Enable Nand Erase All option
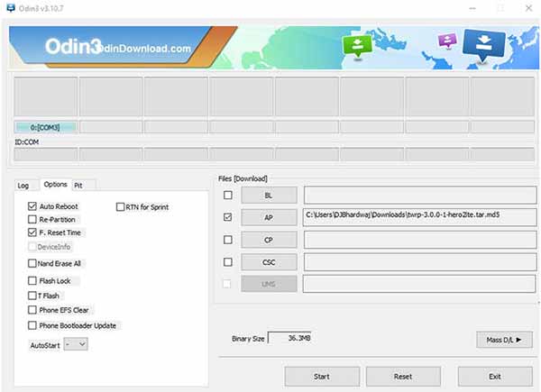Screen dimensions: 541x392 pyautogui.click(x=32, y=263)
